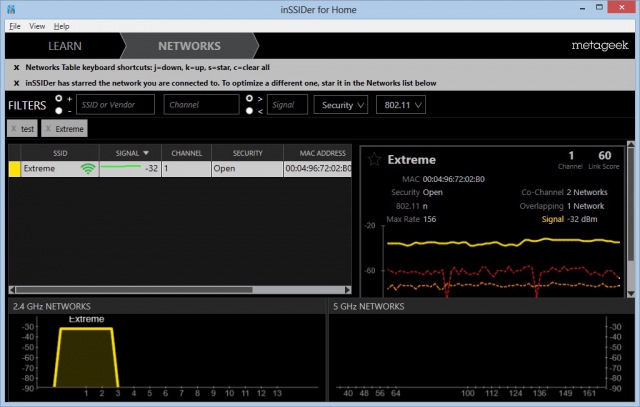
Task: Select the include (+) filter radio button
Action: 59,98
